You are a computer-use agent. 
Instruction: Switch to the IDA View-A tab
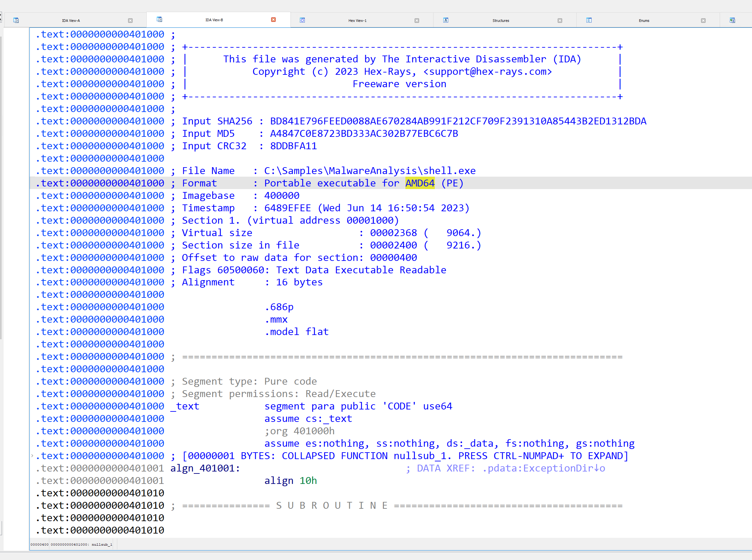click(x=71, y=21)
